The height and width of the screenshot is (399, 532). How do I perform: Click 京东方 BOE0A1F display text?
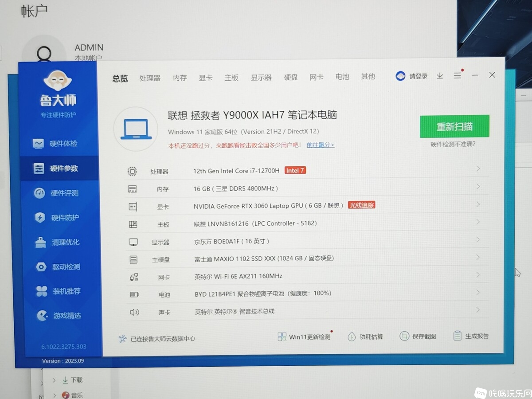(232, 241)
